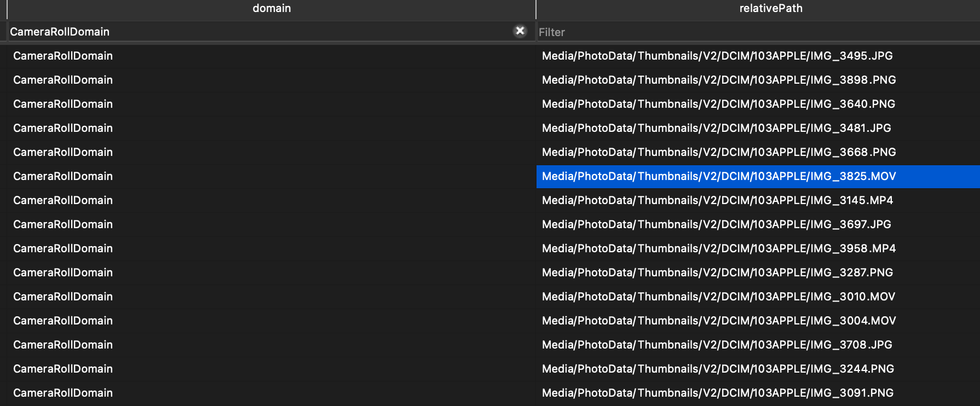Image resolution: width=980 pixels, height=406 pixels.
Task: Select the IMG_3697.JPG path cell
Action: click(x=716, y=224)
